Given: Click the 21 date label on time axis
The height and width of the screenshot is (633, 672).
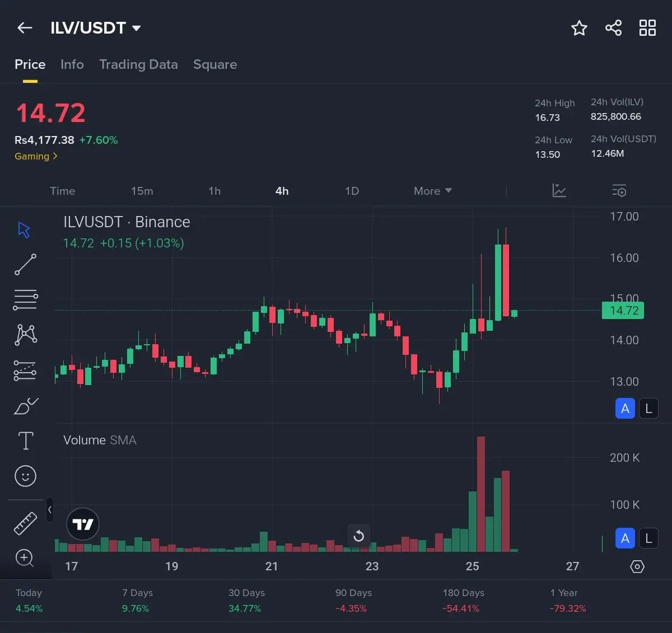Looking at the screenshot, I should tap(272, 566).
